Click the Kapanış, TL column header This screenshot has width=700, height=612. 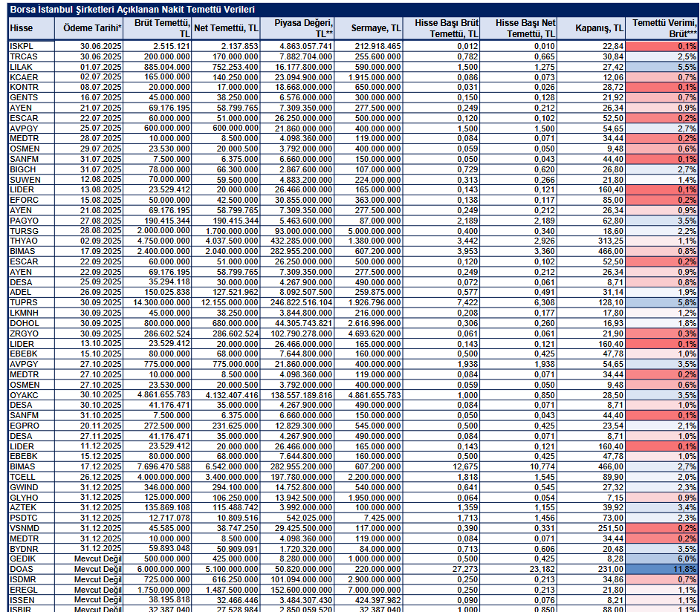(x=592, y=28)
